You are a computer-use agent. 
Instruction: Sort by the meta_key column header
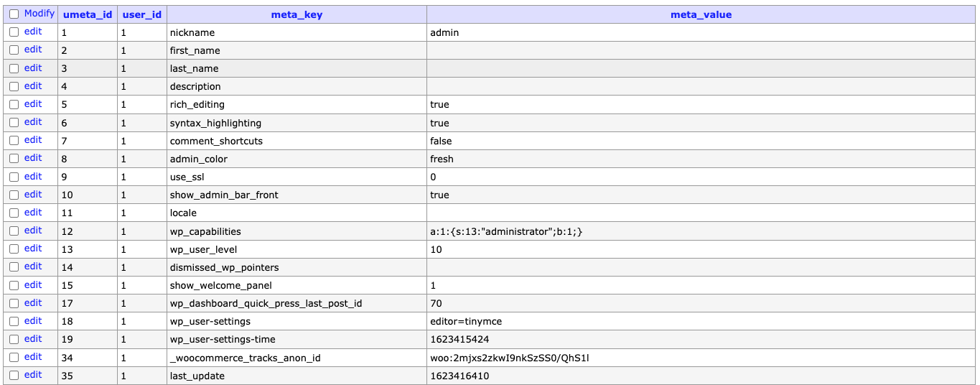297,14
